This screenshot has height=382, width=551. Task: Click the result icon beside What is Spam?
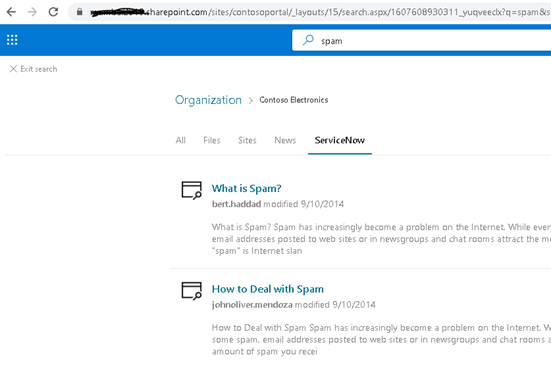192,190
